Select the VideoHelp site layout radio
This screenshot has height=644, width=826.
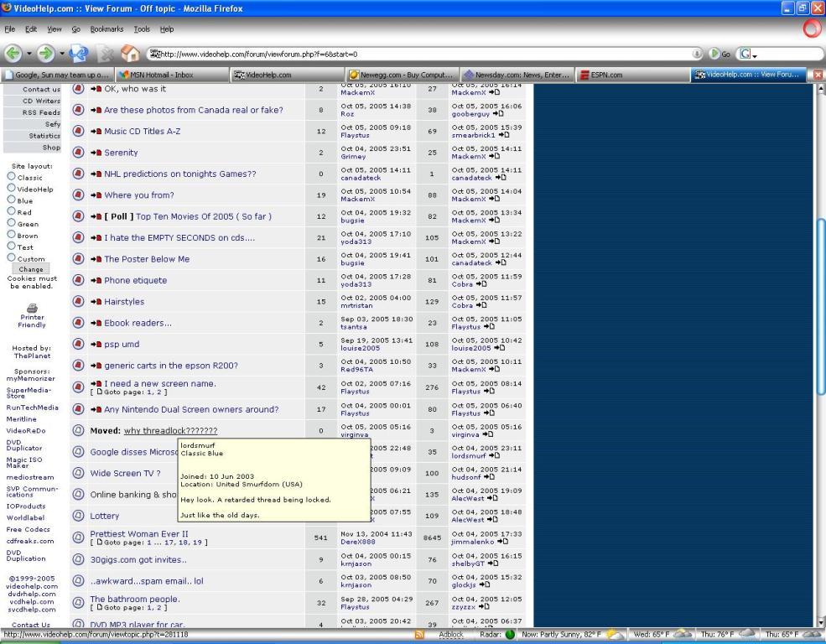point(11,188)
